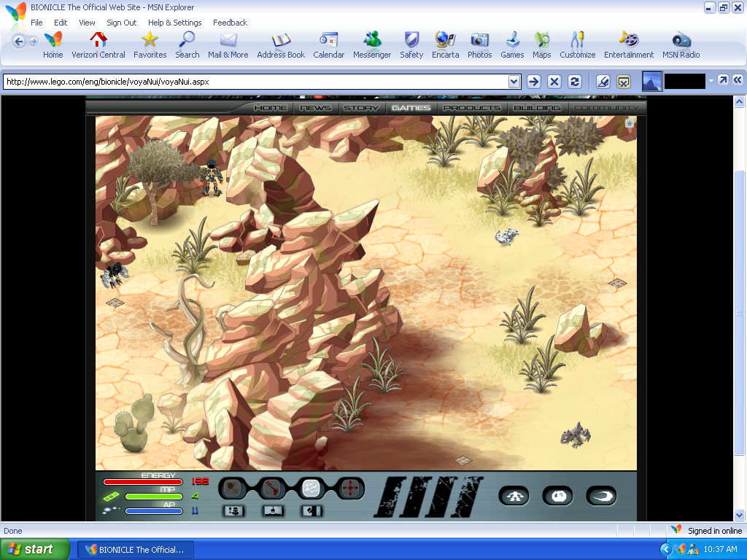Expand the address bar dropdown

click(x=514, y=82)
